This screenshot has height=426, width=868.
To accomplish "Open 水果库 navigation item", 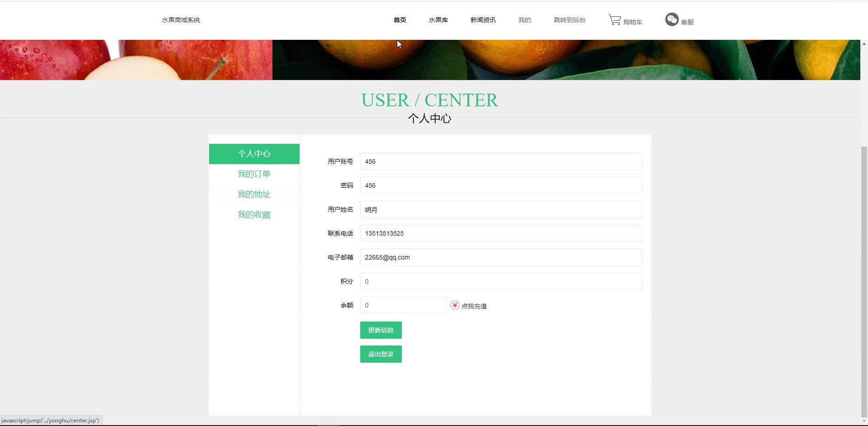I will pyautogui.click(x=438, y=20).
